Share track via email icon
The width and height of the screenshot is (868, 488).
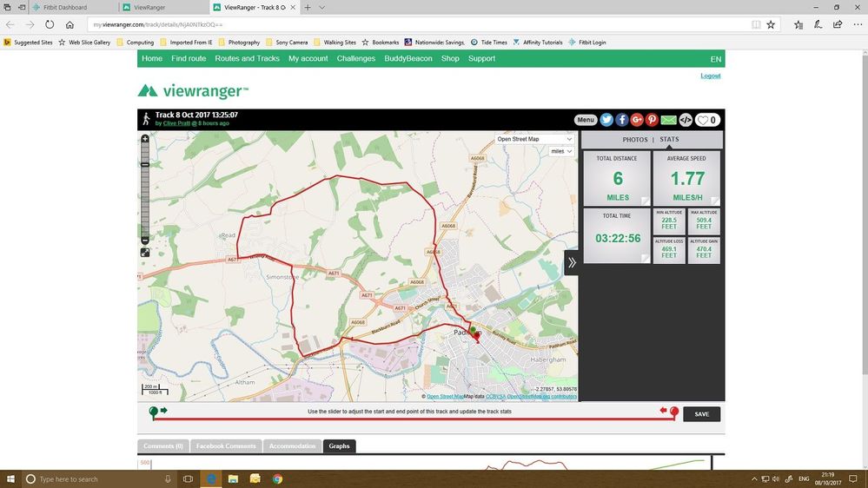click(x=668, y=120)
